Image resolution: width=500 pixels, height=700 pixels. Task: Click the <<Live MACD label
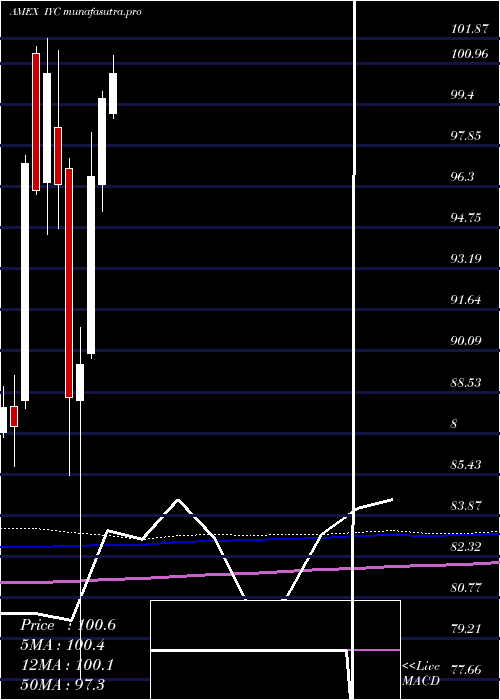[x=421, y=674]
